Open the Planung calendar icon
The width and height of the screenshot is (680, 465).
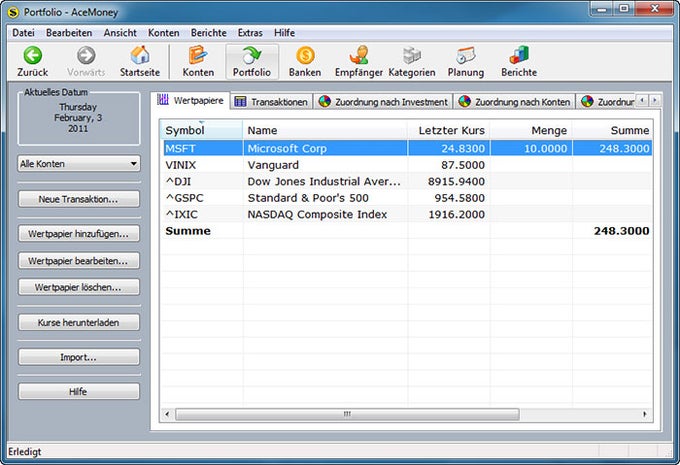pos(466,56)
